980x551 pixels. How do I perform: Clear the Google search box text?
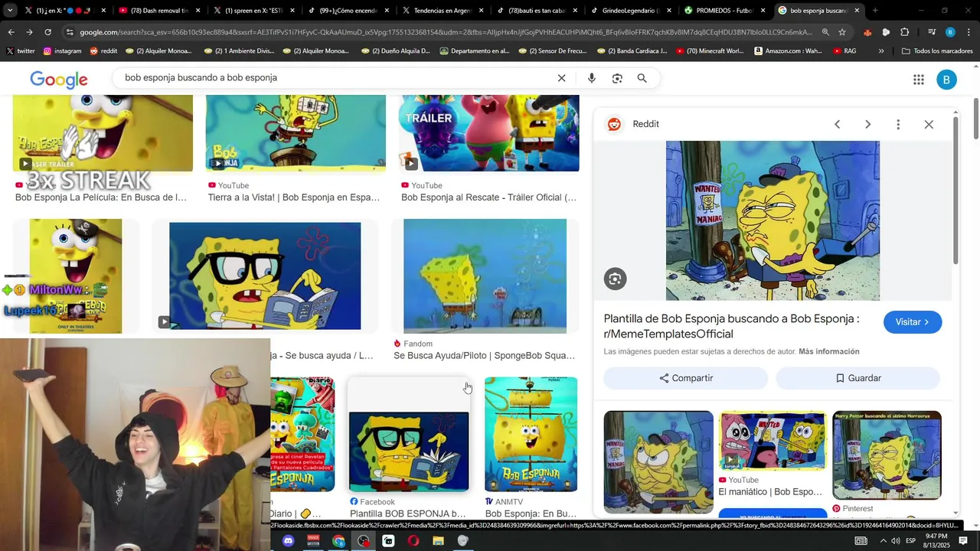(561, 78)
